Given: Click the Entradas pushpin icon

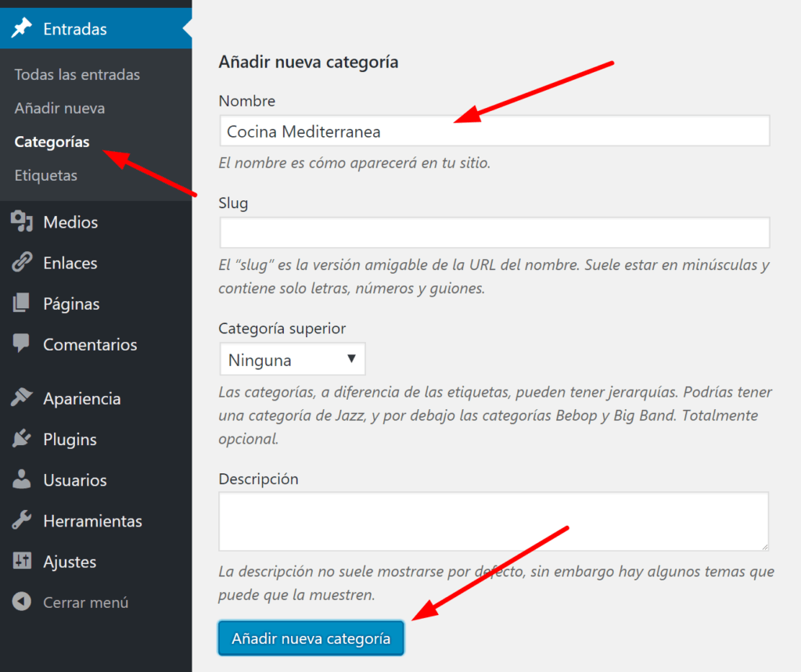Looking at the screenshot, I should (21, 29).
